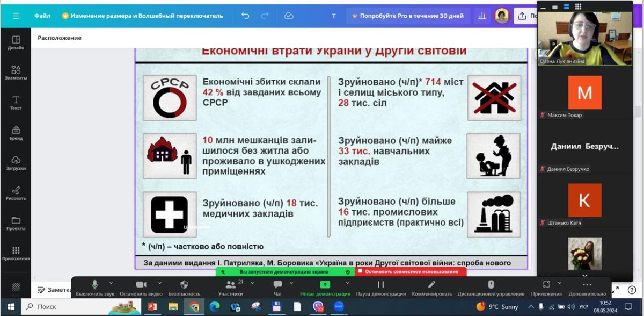Open the Бренд sidebar panel
This screenshot has height=316, width=644.
[x=16, y=133]
